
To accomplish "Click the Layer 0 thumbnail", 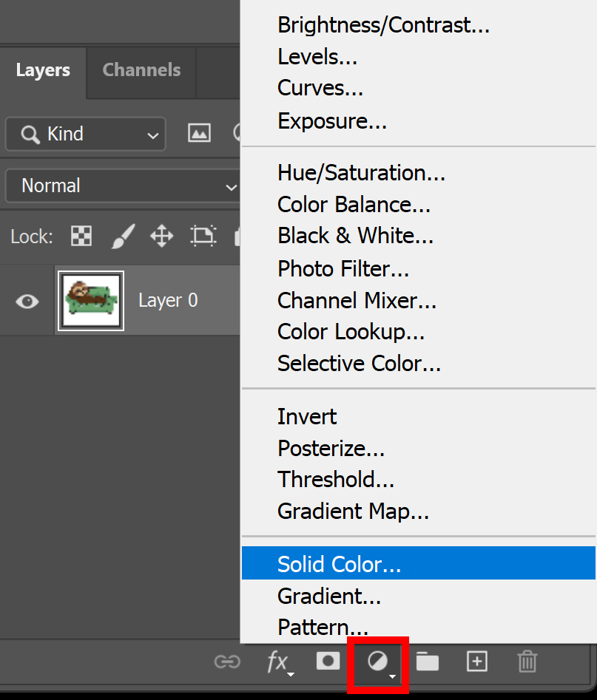I will coord(91,300).
